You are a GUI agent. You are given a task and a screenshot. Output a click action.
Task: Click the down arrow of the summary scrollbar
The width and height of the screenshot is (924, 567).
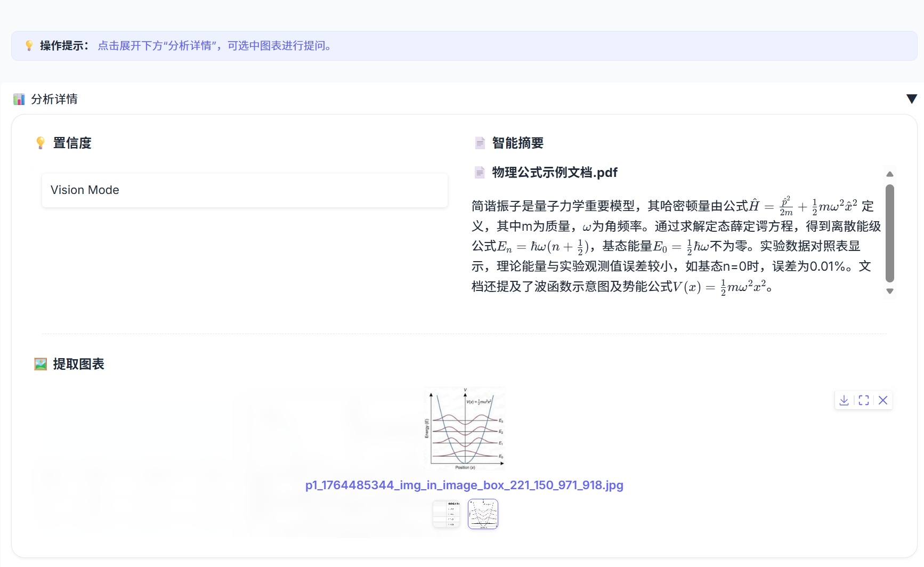coord(889,291)
